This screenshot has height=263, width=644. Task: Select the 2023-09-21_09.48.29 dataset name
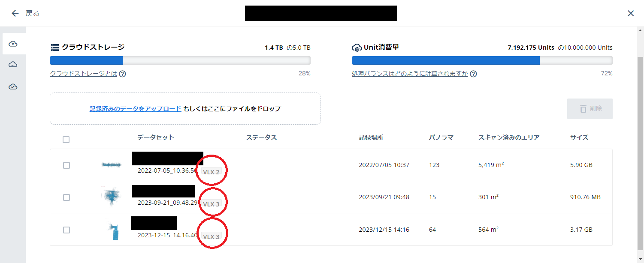(167, 203)
